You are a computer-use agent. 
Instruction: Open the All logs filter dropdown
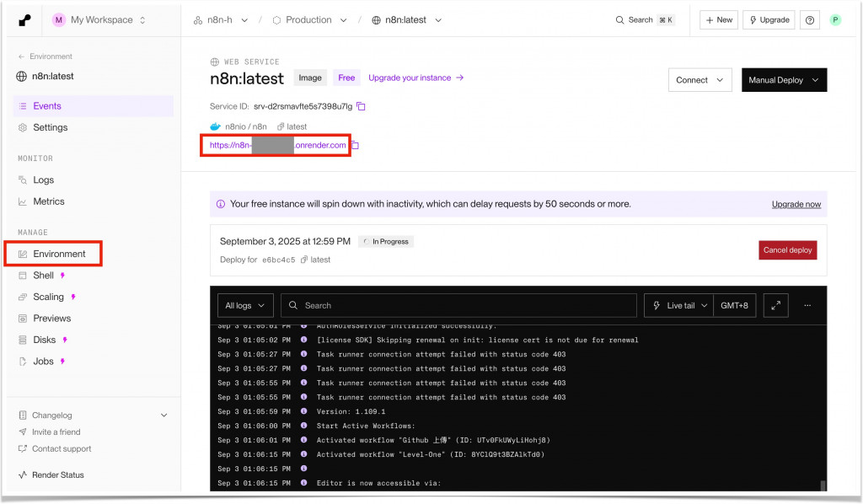point(245,305)
